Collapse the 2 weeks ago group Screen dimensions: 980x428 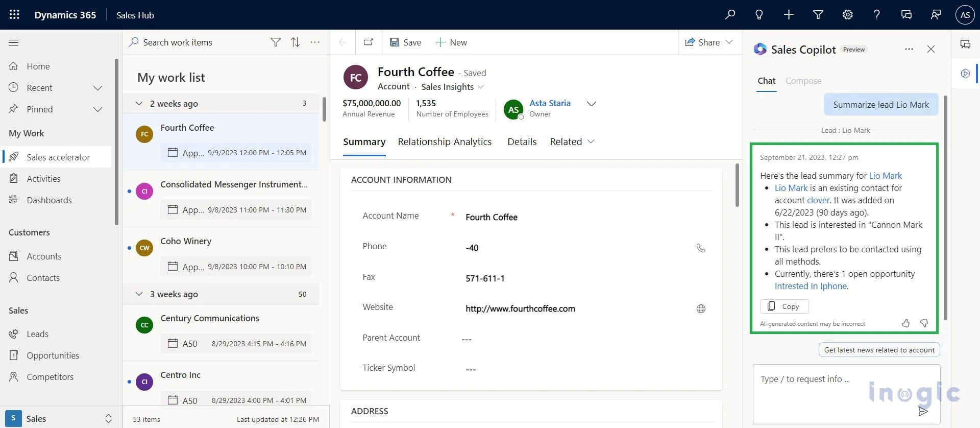(x=139, y=104)
